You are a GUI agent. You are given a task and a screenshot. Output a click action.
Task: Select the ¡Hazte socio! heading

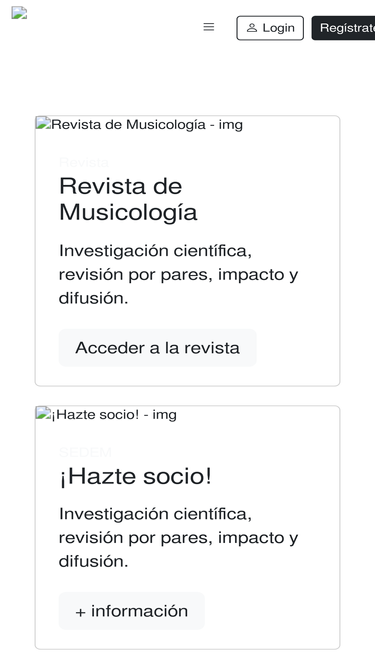tap(135, 476)
